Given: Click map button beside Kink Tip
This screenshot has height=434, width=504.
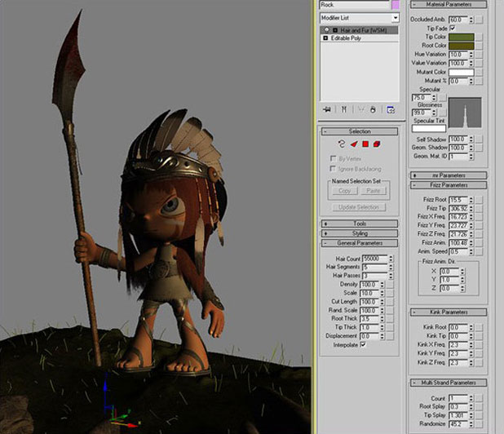Looking at the screenshot, I should pyautogui.click(x=479, y=336).
